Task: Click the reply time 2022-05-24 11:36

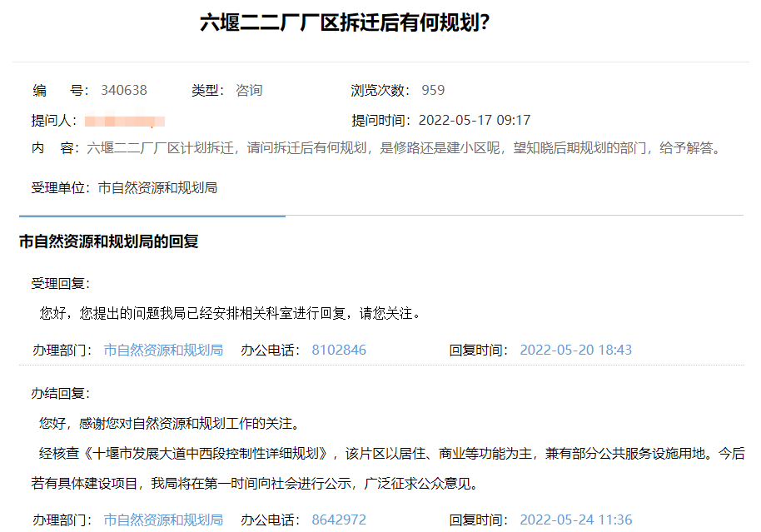Action: [575, 520]
